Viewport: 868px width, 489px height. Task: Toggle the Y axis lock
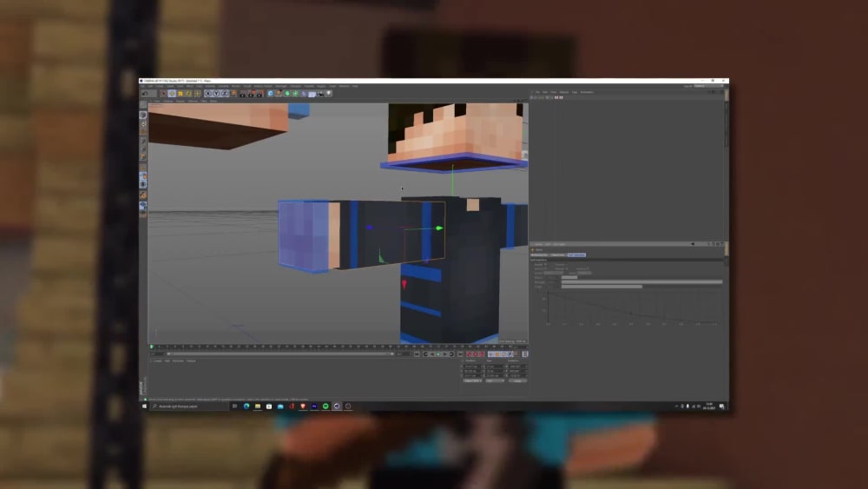(216, 94)
